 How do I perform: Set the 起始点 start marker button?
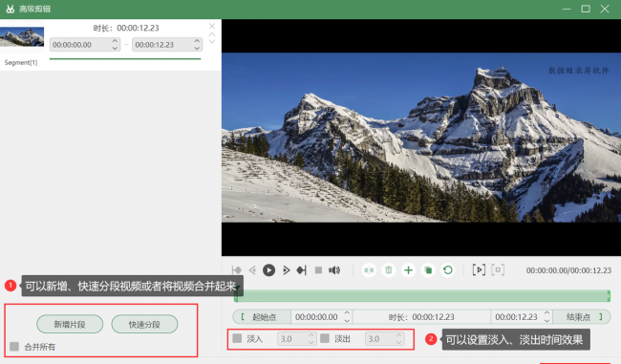click(262, 317)
